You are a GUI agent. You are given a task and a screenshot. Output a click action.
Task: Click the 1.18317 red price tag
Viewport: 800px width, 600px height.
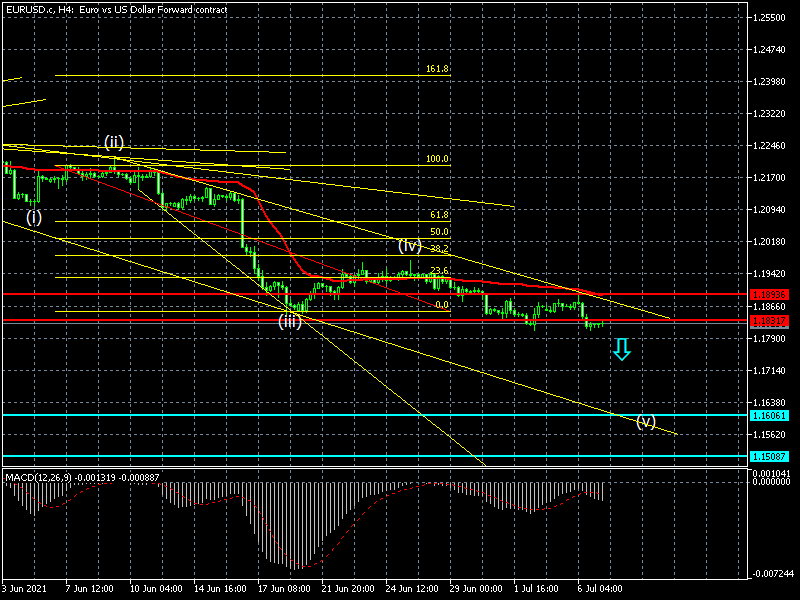pyautogui.click(x=768, y=321)
